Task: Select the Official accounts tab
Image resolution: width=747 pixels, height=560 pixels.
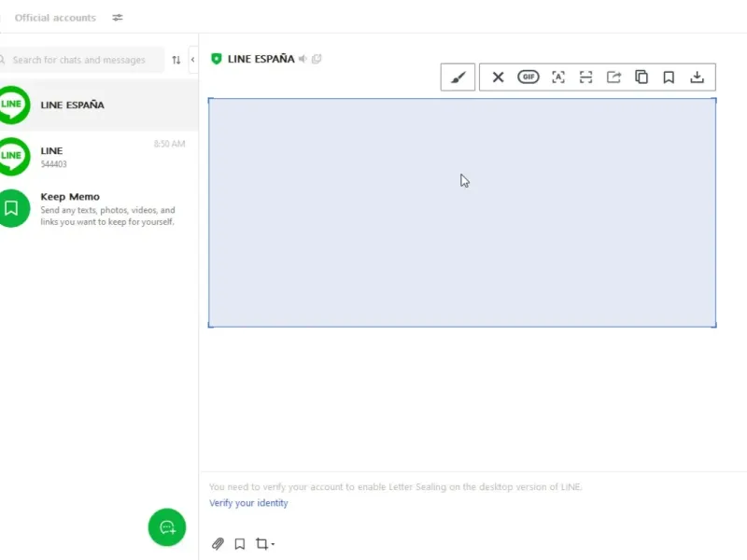Action: pos(55,18)
